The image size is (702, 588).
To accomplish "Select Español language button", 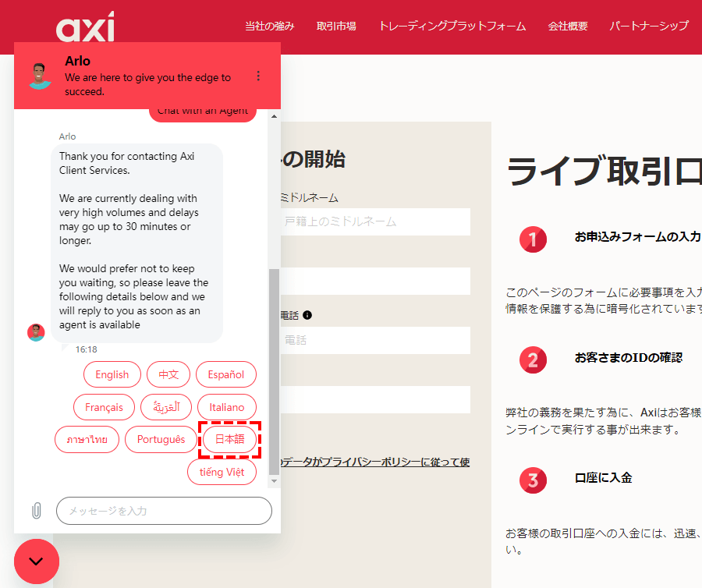I will (x=226, y=374).
